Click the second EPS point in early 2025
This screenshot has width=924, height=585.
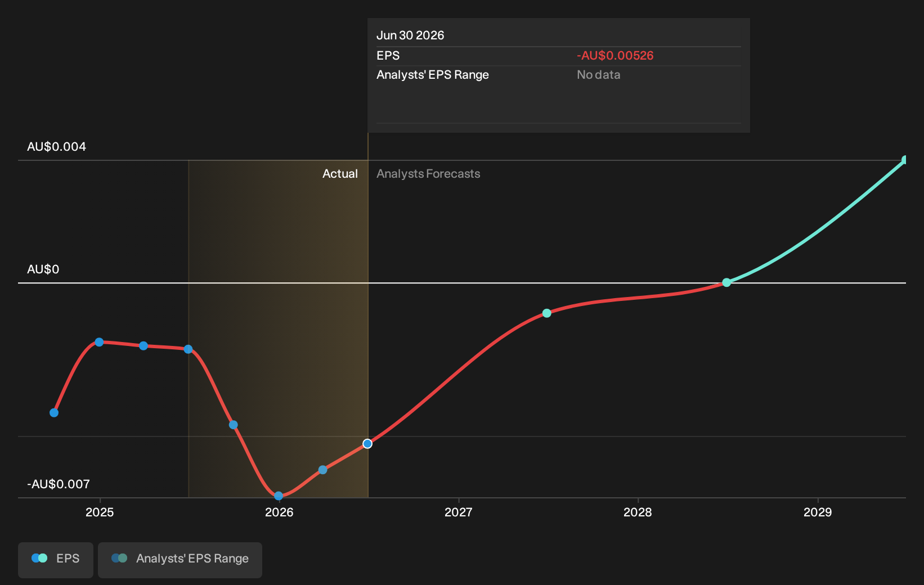(x=143, y=345)
